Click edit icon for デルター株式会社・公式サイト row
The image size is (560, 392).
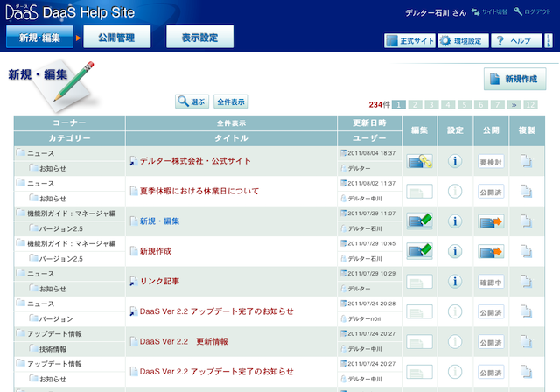[x=419, y=160]
